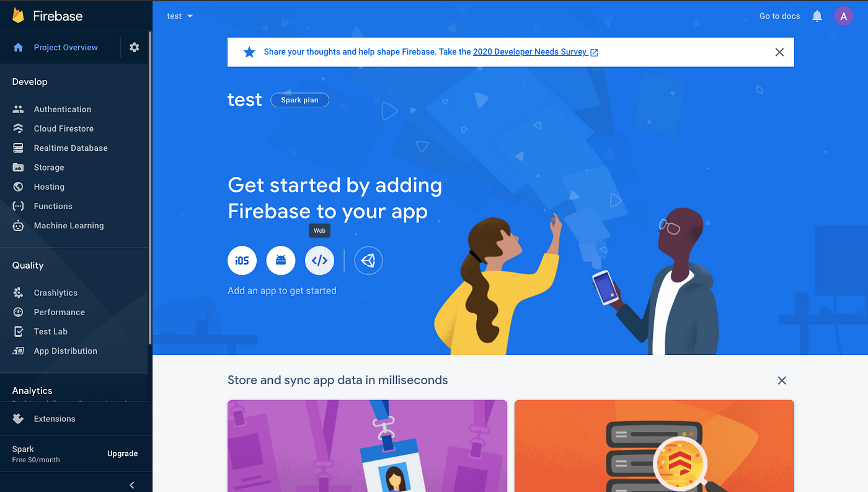
Task: Dismiss the survey banner
Action: [780, 52]
